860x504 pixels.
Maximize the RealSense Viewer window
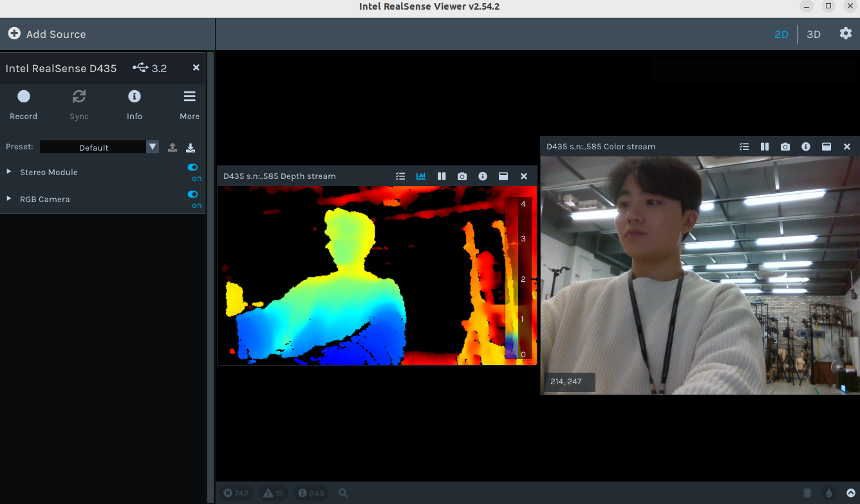(828, 6)
